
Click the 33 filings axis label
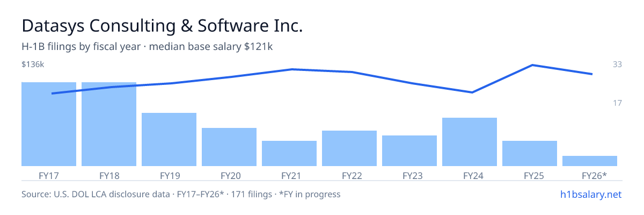click(x=617, y=64)
